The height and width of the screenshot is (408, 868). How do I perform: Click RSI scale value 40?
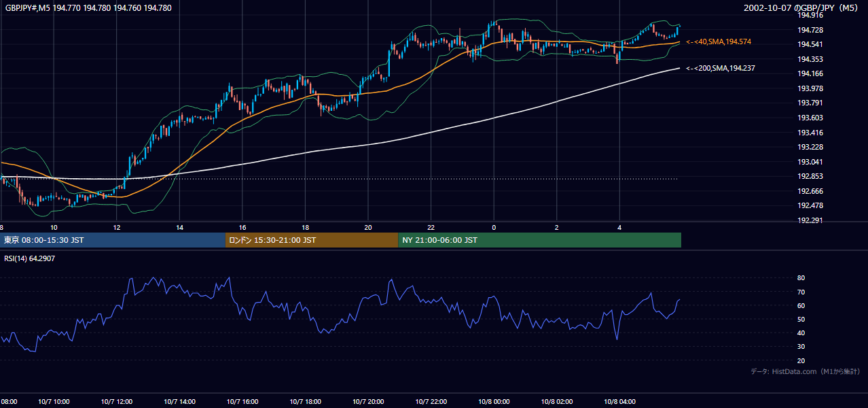pyautogui.click(x=801, y=333)
